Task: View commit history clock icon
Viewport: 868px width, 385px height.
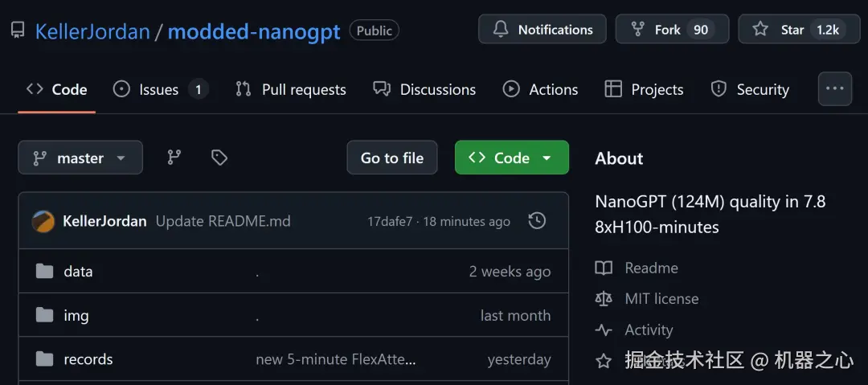Action: (x=537, y=221)
